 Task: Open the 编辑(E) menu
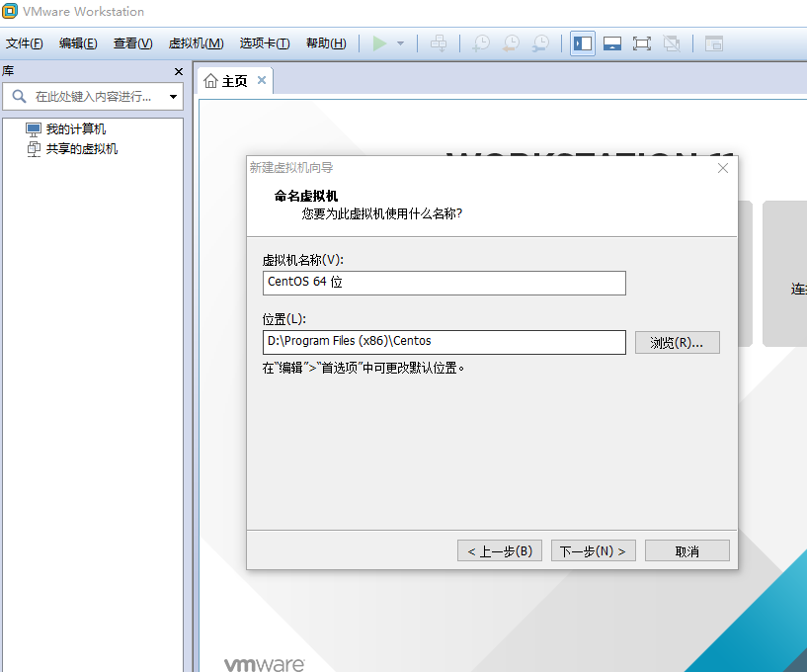pyautogui.click(x=78, y=43)
